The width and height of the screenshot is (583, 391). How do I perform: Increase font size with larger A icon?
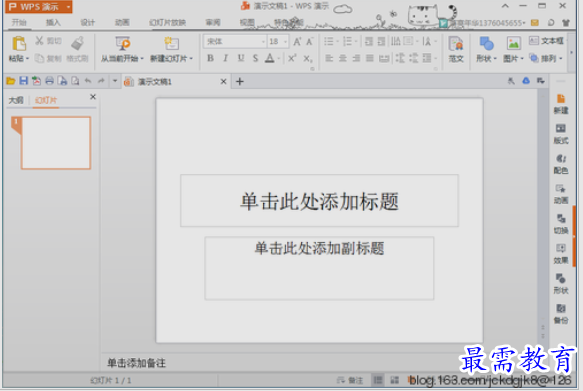pos(297,42)
